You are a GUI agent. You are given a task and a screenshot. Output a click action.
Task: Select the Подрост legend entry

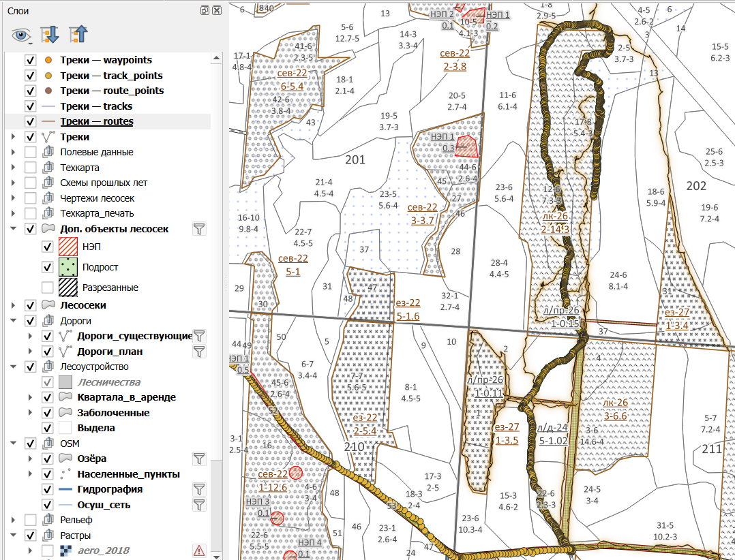(x=100, y=267)
